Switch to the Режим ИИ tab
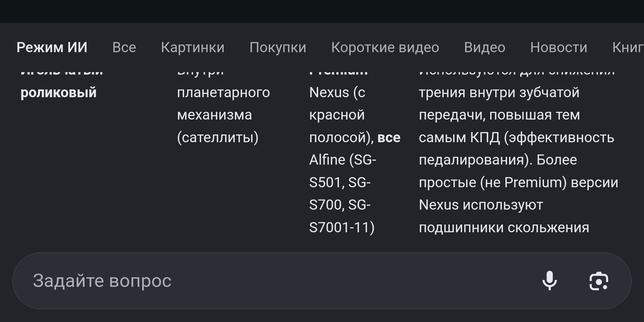644x322 pixels. click(52, 47)
